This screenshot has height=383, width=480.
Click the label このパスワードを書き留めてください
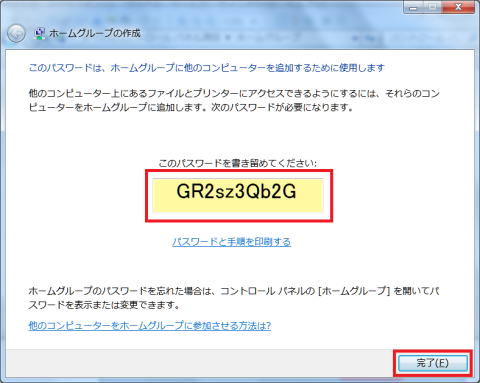238,163
